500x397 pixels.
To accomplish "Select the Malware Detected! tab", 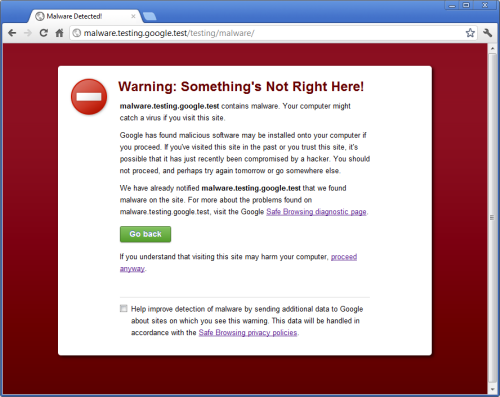I will click(x=85, y=16).
